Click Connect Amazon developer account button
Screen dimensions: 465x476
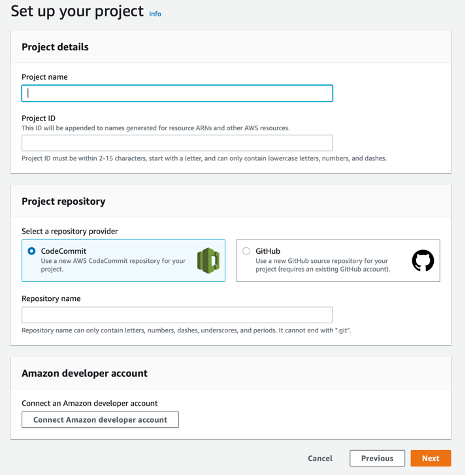tap(100, 420)
